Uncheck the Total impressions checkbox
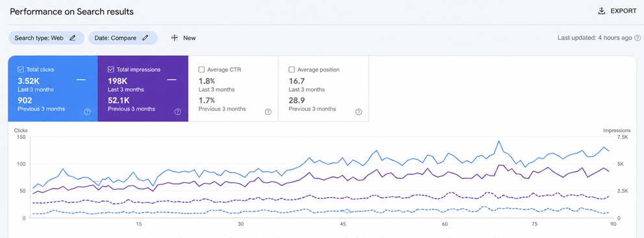This screenshot has width=644, height=238. pyautogui.click(x=111, y=70)
